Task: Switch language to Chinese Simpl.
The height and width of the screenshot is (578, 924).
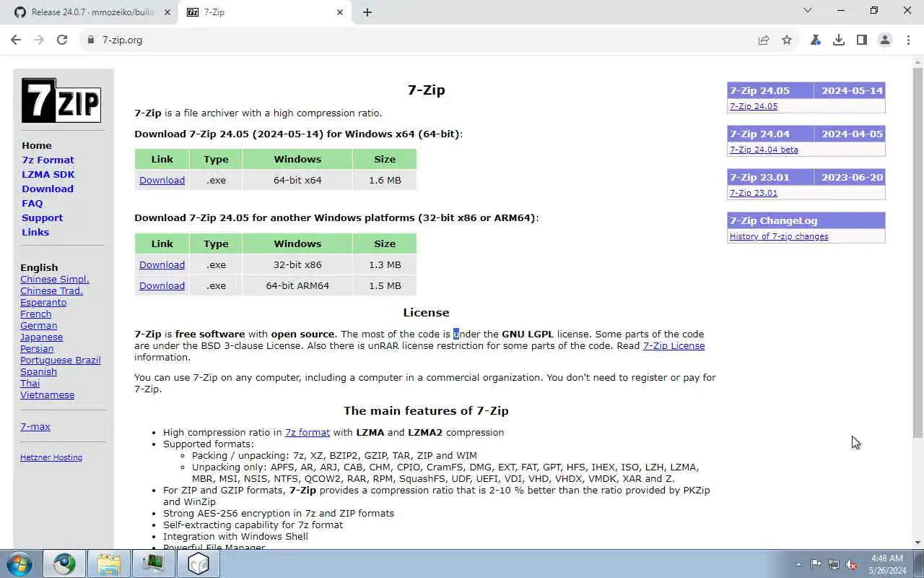Action: click(55, 279)
